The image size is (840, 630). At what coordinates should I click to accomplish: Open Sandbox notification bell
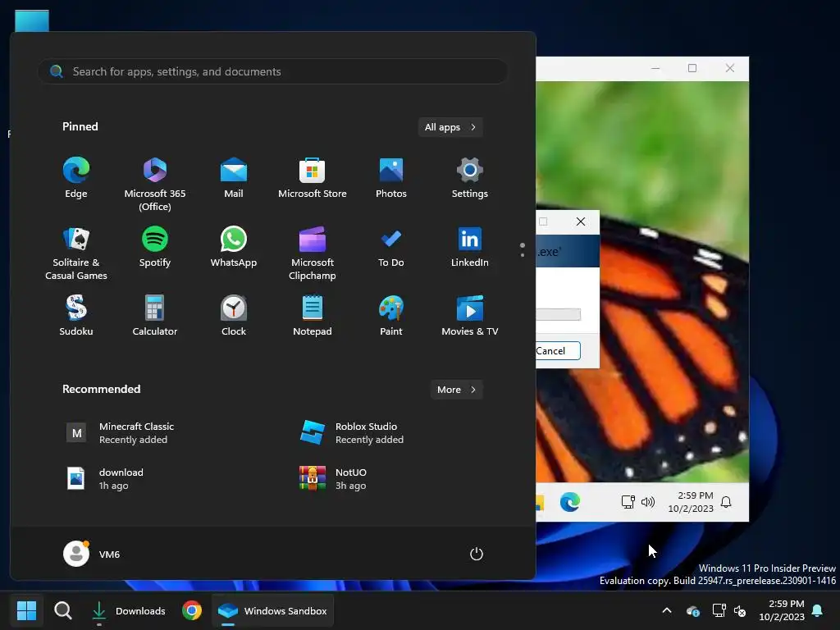pyautogui.click(x=726, y=502)
